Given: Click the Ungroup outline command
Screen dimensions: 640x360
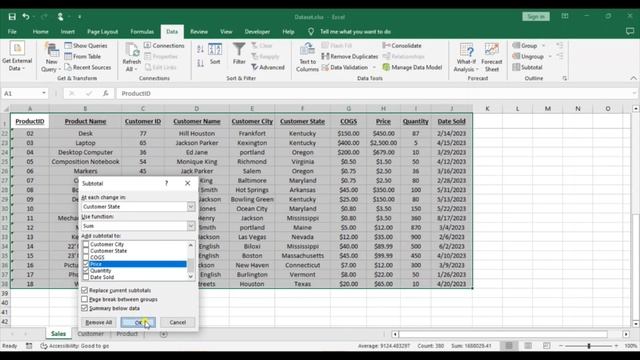Looking at the screenshot, I should pyautogui.click(x=528, y=56).
